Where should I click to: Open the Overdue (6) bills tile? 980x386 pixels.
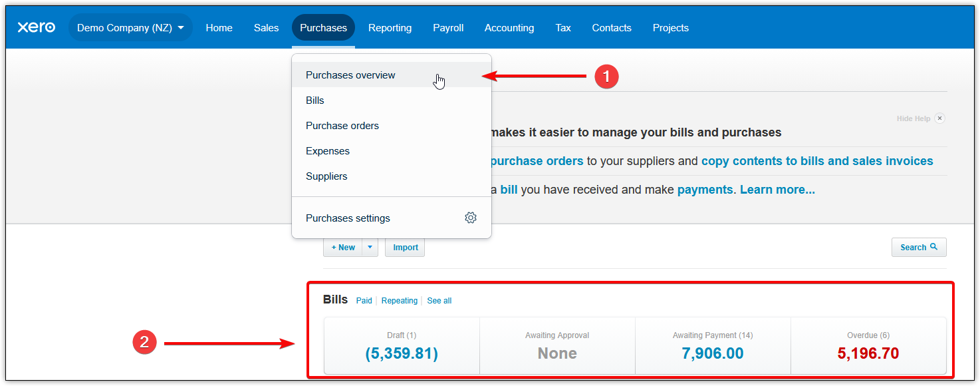[868, 345]
